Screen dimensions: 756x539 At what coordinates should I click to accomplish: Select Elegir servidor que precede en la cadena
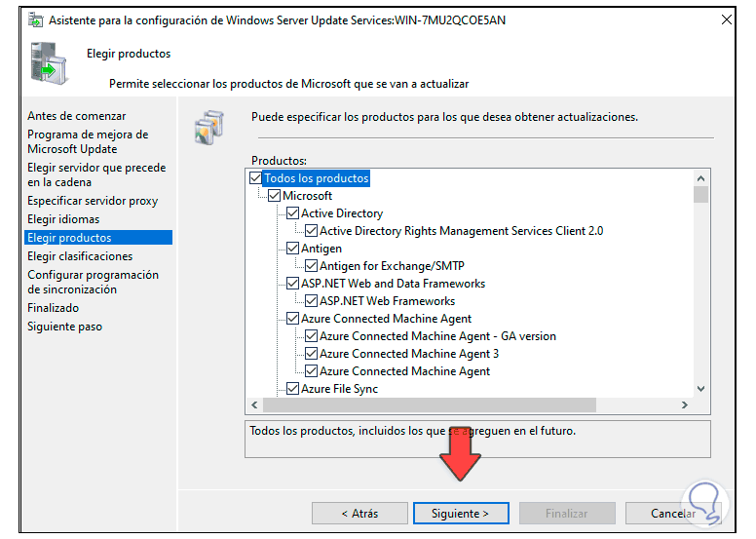[x=96, y=174]
